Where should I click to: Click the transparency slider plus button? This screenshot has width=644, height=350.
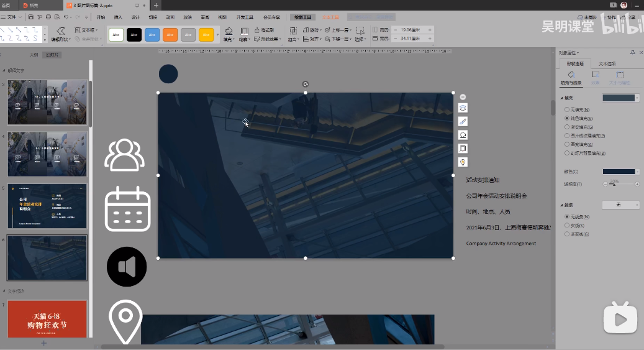coord(637,184)
